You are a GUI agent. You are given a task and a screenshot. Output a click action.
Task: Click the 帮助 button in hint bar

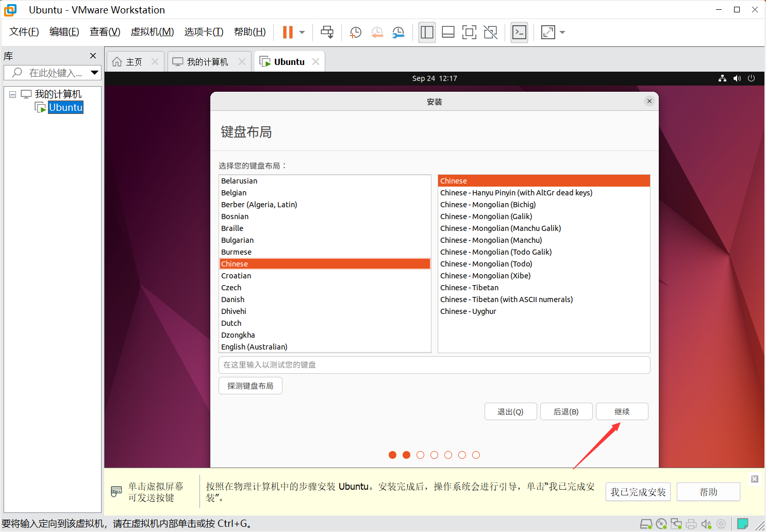click(x=709, y=492)
